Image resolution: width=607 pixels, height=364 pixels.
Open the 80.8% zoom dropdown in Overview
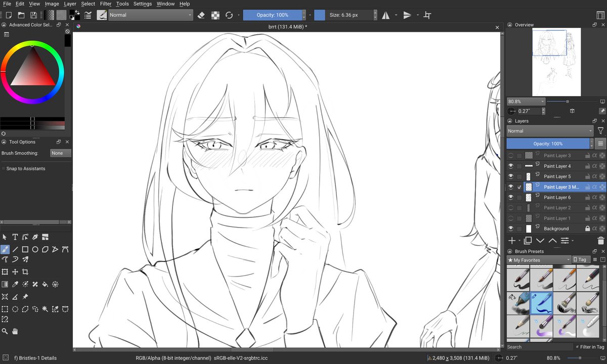point(526,102)
